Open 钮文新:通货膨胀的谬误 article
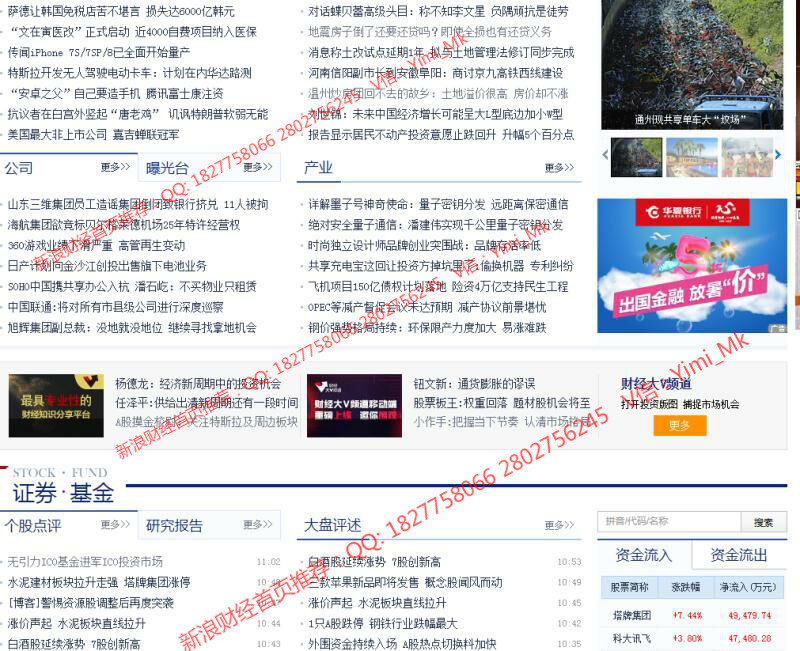The height and width of the screenshot is (651, 800). 474,384
